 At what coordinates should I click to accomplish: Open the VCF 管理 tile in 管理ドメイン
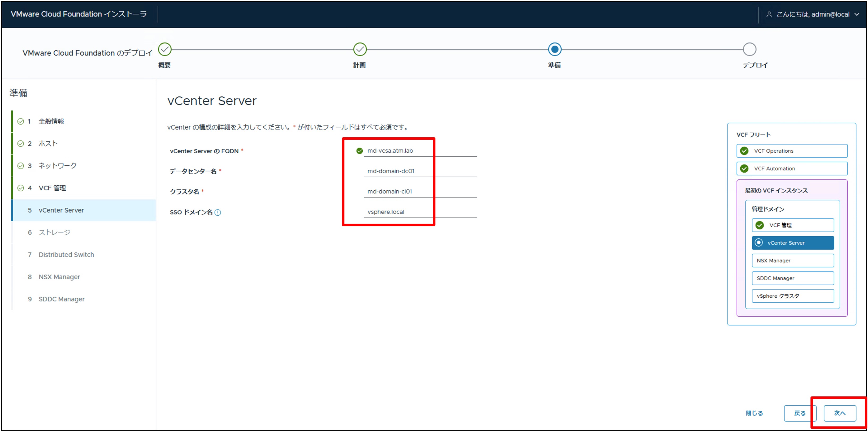pos(793,225)
